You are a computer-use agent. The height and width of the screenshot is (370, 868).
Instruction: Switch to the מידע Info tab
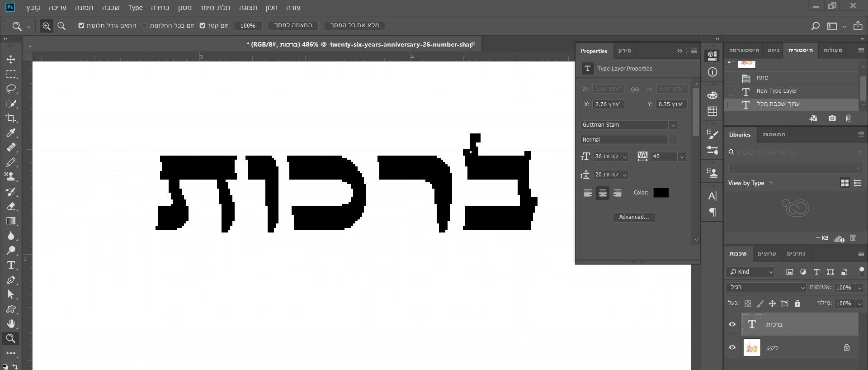624,51
